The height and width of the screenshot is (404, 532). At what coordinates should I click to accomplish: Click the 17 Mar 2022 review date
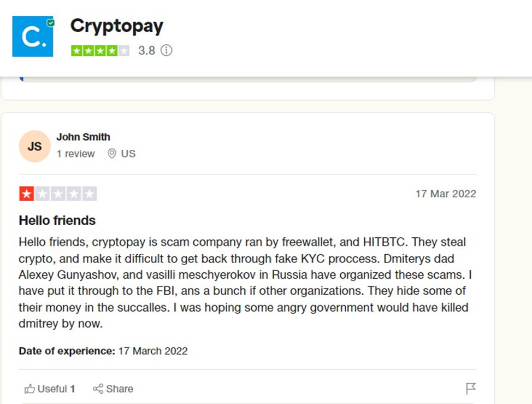[x=445, y=194]
